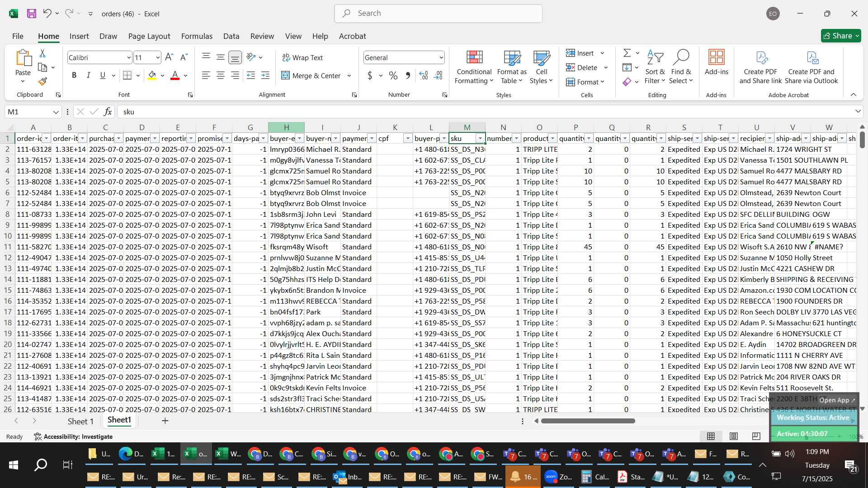The image size is (868, 488).
Task: Switch to Insert ribbon tab
Action: coord(79,36)
